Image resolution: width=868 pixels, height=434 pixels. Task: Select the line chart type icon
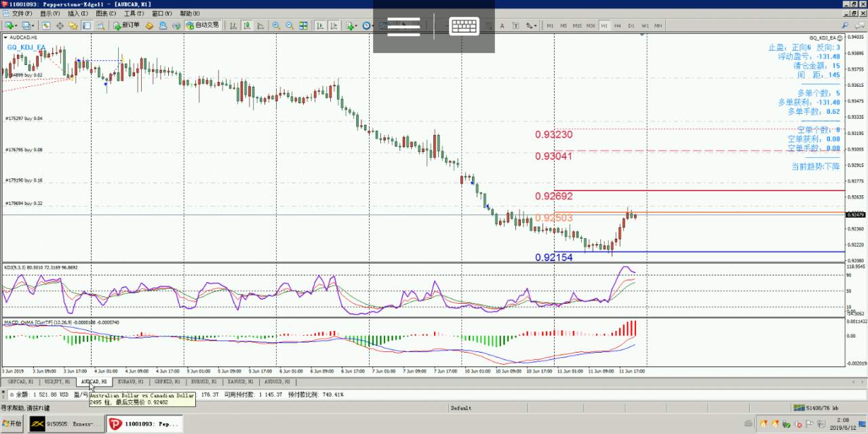coord(260,26)
